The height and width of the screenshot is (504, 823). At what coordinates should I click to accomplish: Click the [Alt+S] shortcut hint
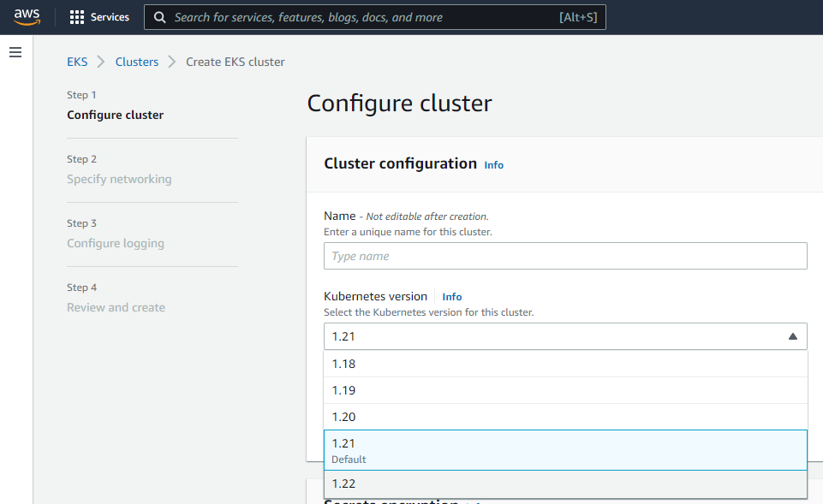tap(578, 17)
